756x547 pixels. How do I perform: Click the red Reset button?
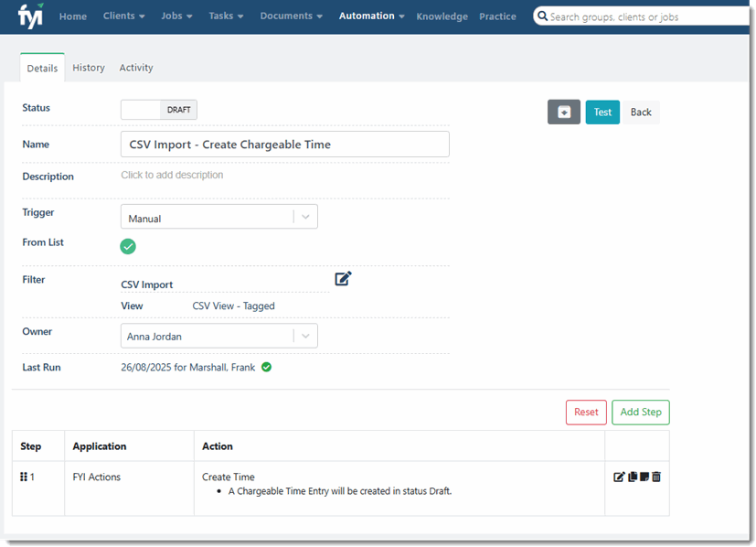click(586, 412)
